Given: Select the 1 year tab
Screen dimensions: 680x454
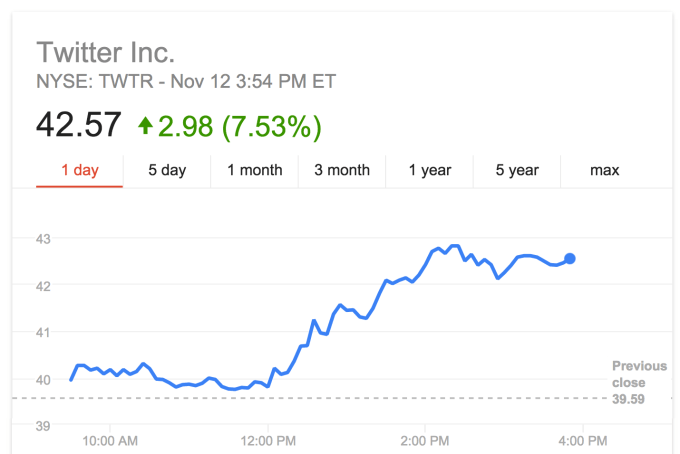Looking at the screenshot, I should [x=430, y=170].
